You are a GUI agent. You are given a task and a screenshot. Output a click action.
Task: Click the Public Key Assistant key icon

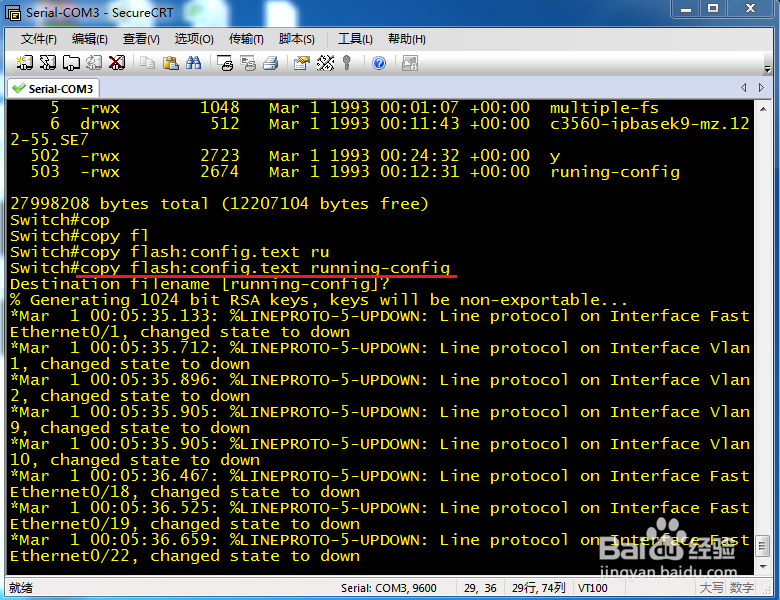point(347,63)
